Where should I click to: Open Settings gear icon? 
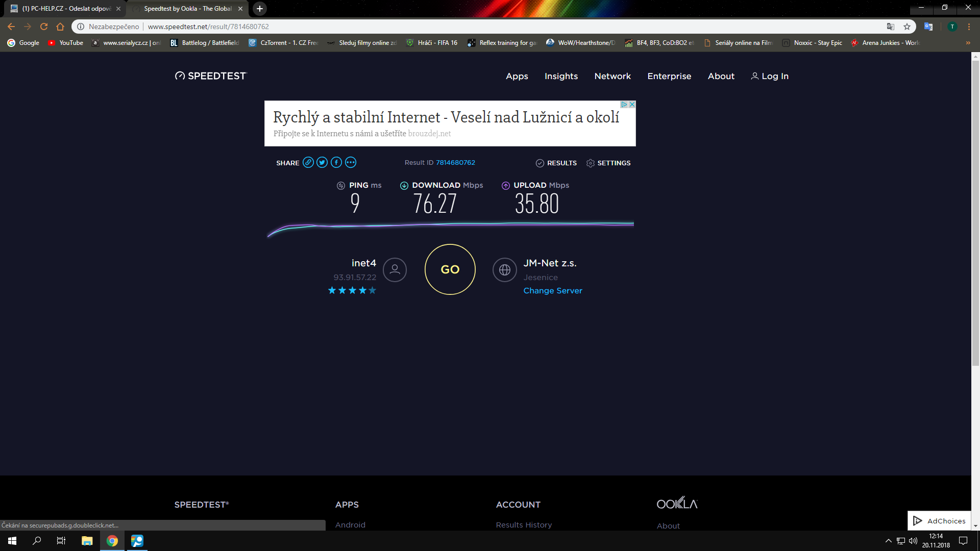(591, 163)
